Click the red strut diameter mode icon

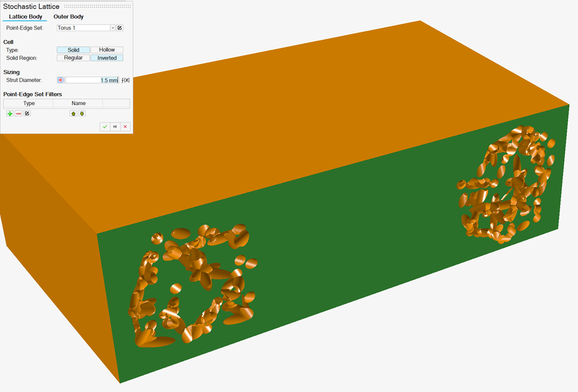(61, 80)
